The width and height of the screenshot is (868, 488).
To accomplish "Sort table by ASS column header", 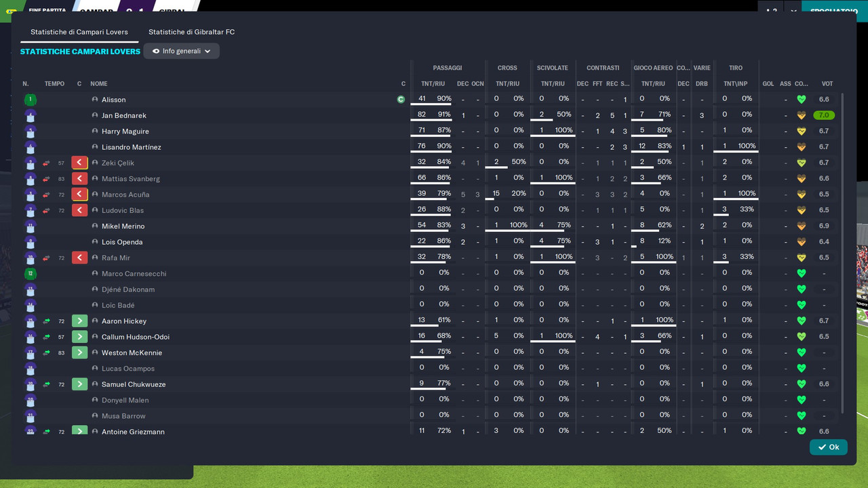I will point(785,84).
